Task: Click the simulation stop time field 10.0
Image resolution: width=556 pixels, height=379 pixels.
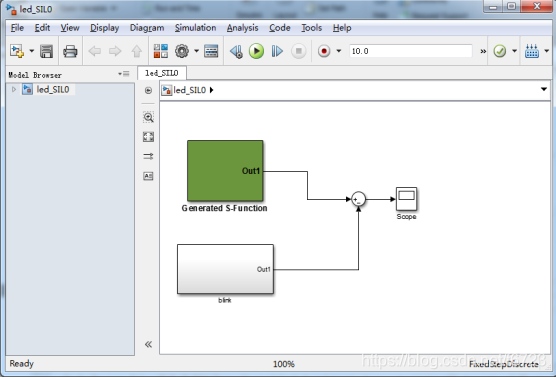Action: point(411,51)
